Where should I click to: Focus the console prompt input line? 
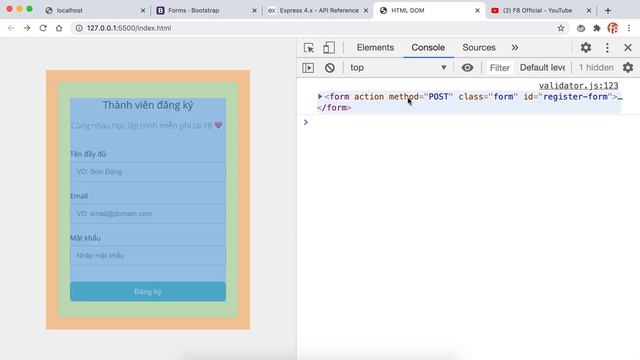[x=469, y=122]
